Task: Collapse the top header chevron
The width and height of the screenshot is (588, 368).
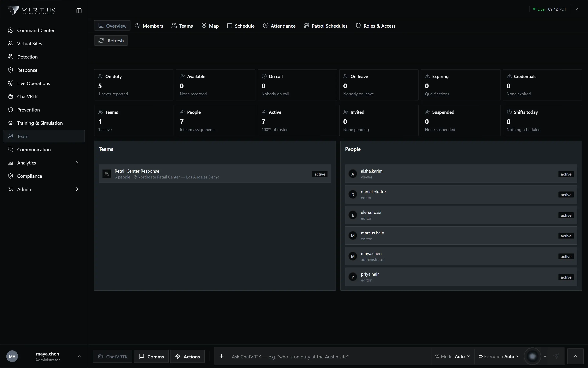Action: tap(578, 9)
